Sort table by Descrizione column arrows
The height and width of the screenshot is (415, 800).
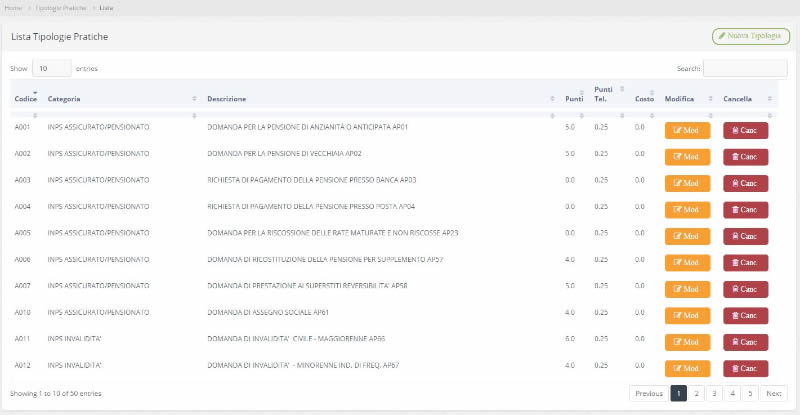(x=553, y=99)
